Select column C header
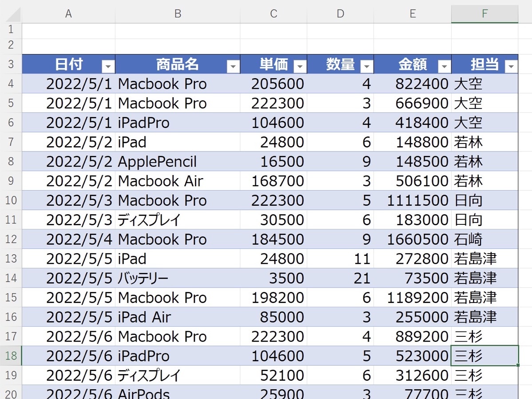Image resolution: width=532 pixels, height=399 pixels. 274,14
